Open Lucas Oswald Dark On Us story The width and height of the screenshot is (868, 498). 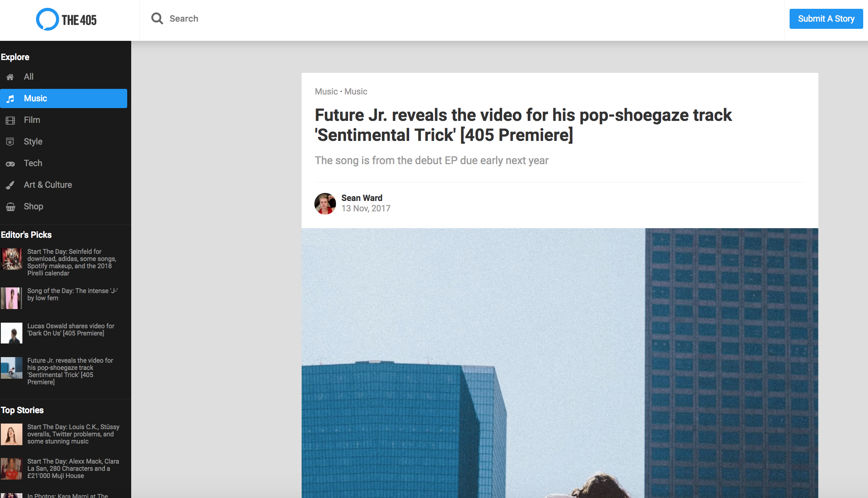(71, 329)
